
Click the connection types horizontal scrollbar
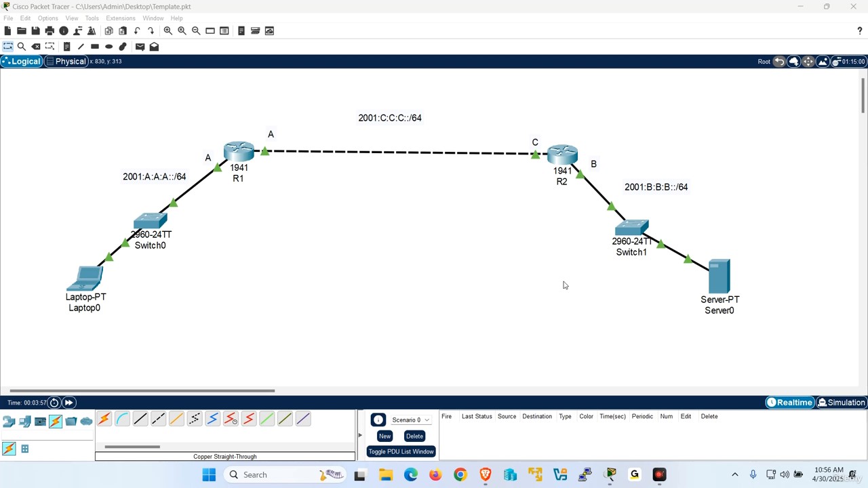pyautogui.click(x=132, y=447)
